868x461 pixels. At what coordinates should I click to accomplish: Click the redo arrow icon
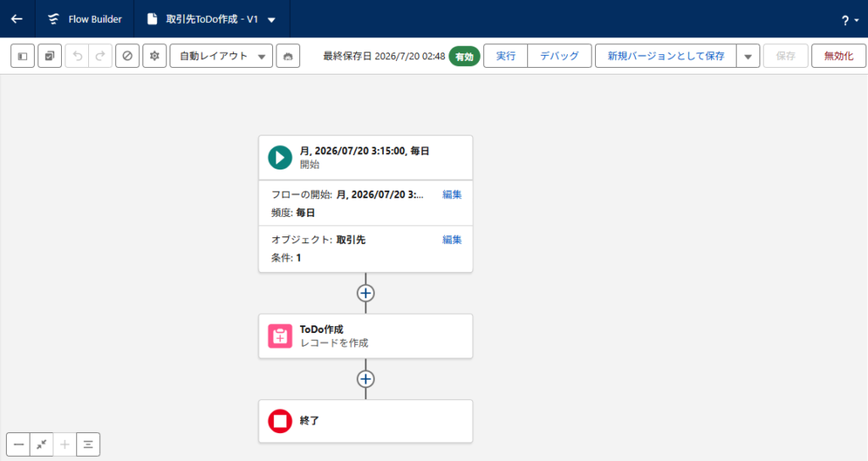[100, 56]
